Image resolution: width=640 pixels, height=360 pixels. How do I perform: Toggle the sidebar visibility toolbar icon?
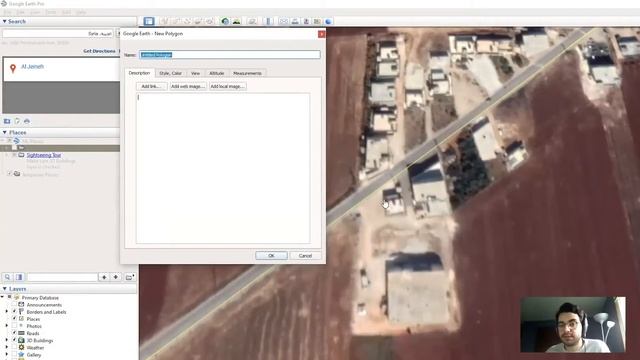pyautogui.click(x=149, y=21)
